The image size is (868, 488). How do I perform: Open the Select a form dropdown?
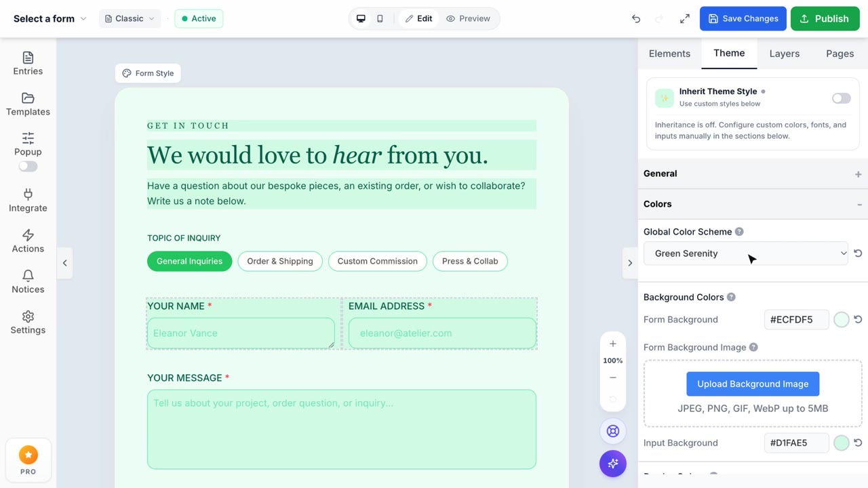pos(50,18)
